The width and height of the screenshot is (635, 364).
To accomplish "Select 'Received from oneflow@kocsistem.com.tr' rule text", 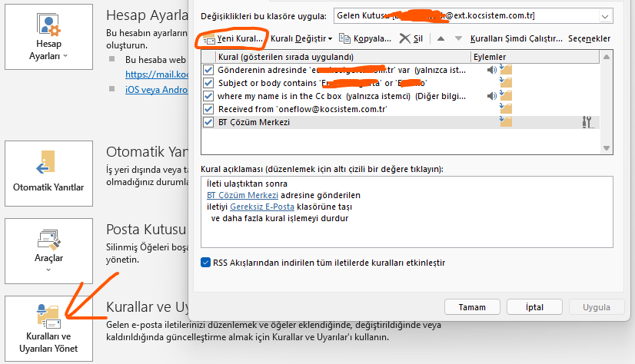I will pyautogui.click(x=303, y=109).
